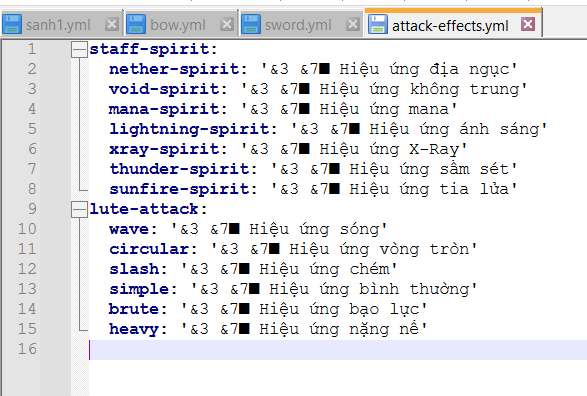Viewport: 587px width, 396px height.
Task: Click the value 'Hiệu ứng nặng nề'
Action: pyautogui.click(x=340, y=329)
